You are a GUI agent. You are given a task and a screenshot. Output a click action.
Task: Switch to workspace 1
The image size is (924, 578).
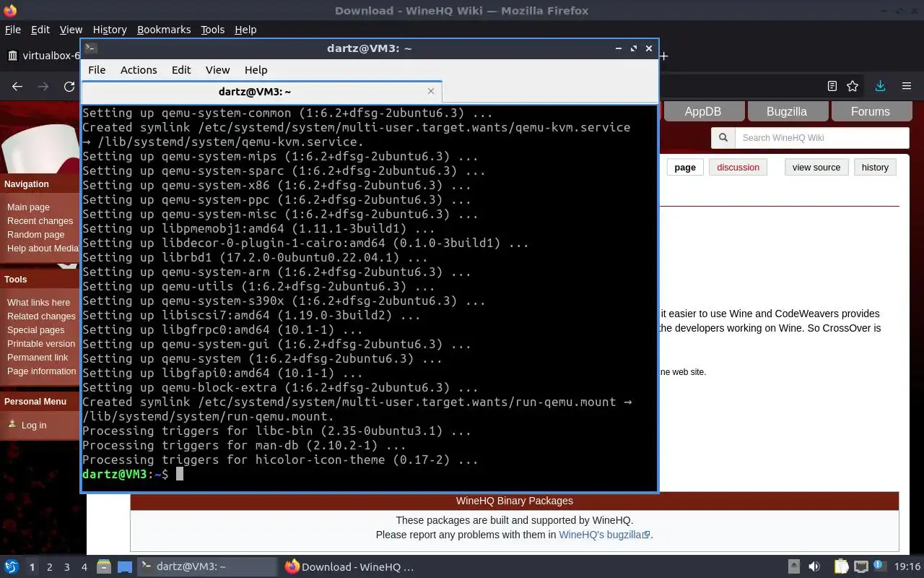click(32, 567)
